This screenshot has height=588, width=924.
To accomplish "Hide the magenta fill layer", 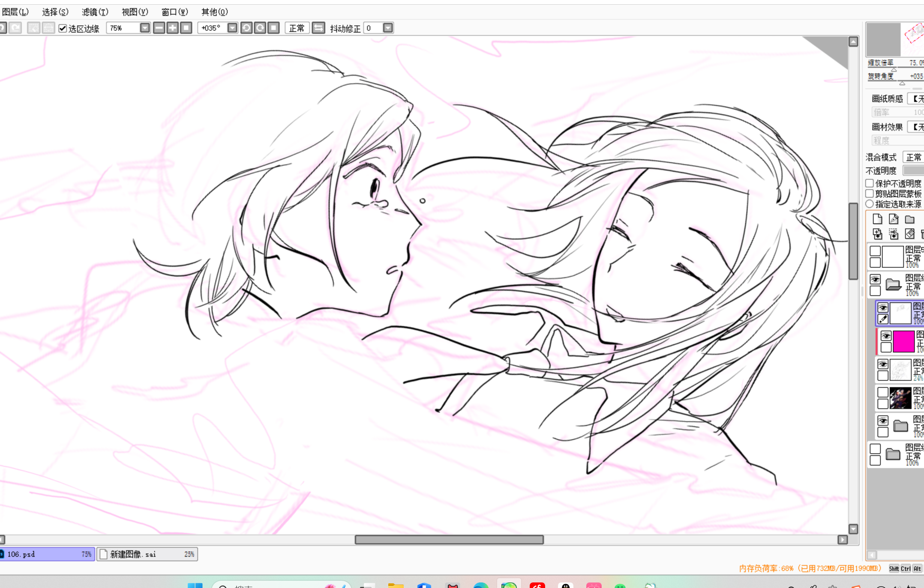I will pyautogui.click(x=886, y=335).
